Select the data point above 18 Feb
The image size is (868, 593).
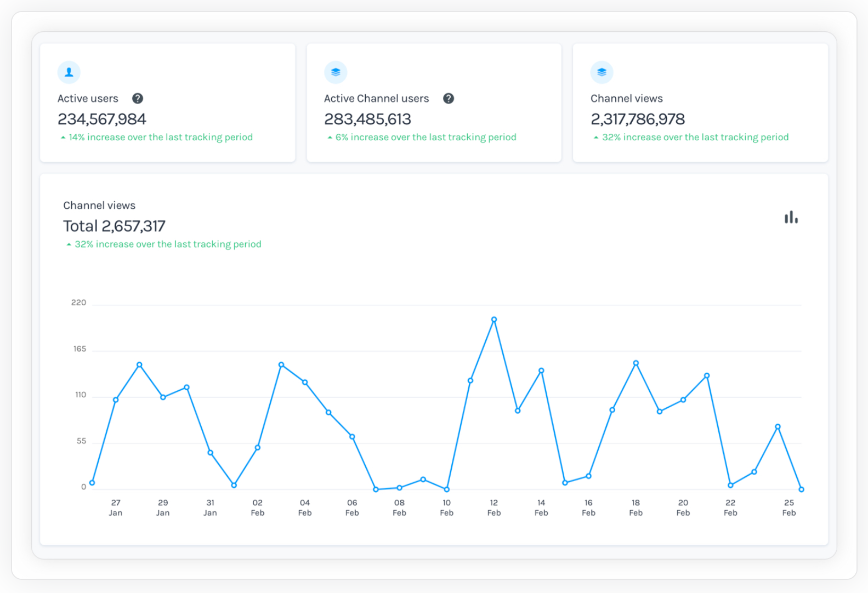[x=636, y=363]
